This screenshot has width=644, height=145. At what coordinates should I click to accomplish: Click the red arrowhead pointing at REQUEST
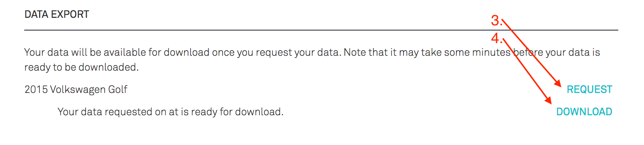pos(558,84)
